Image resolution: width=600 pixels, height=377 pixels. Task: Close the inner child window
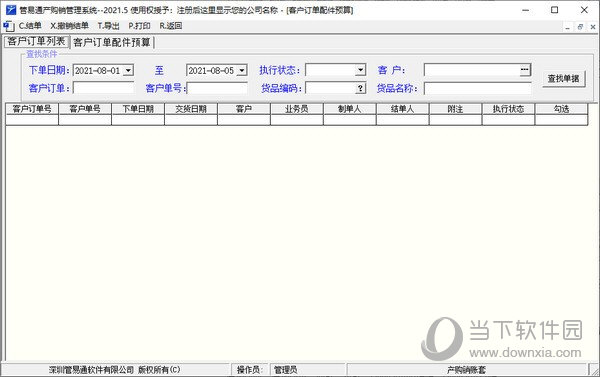point(593,27)
